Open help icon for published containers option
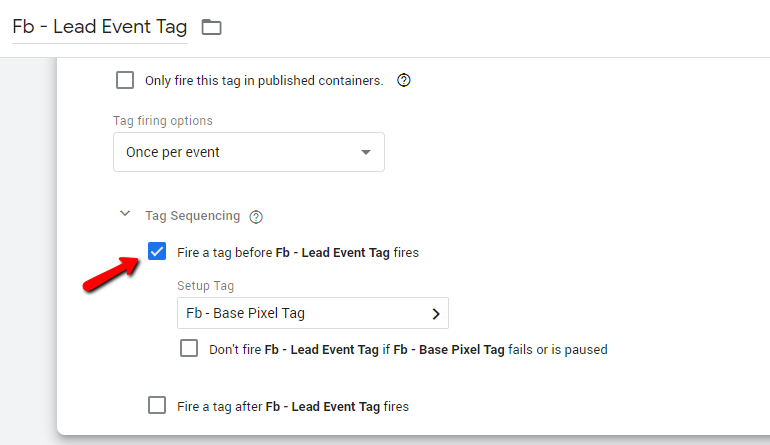 coord(404,80)
